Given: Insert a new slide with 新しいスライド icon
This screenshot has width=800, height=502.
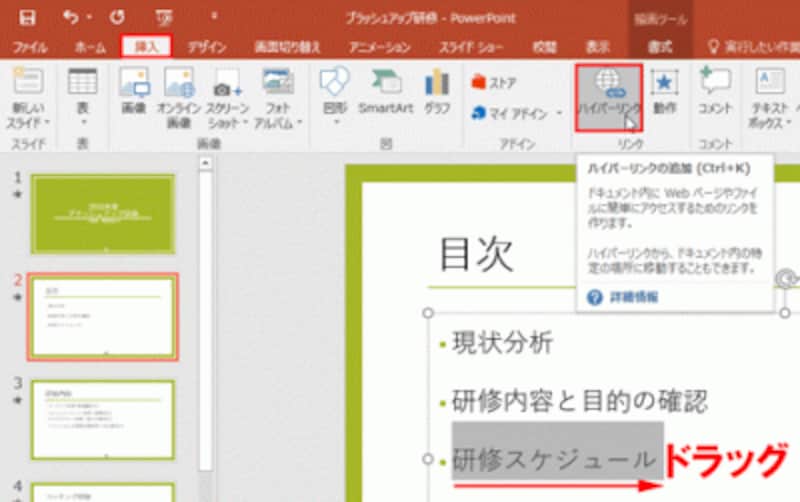Looking at the screenshot, I should (28, 81).
